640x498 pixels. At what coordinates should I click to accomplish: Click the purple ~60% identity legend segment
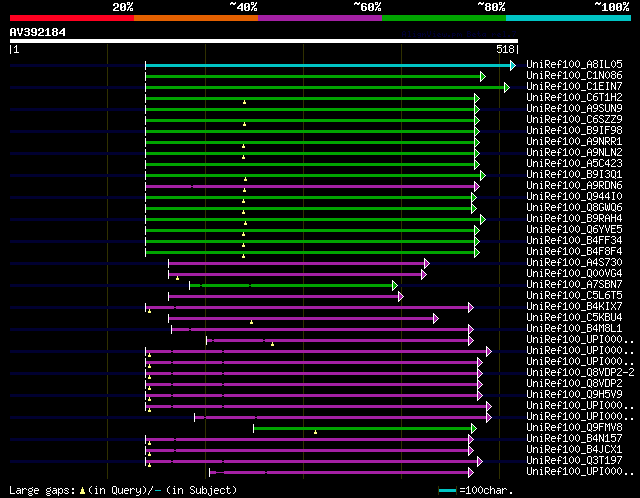[x=320, y=18]
